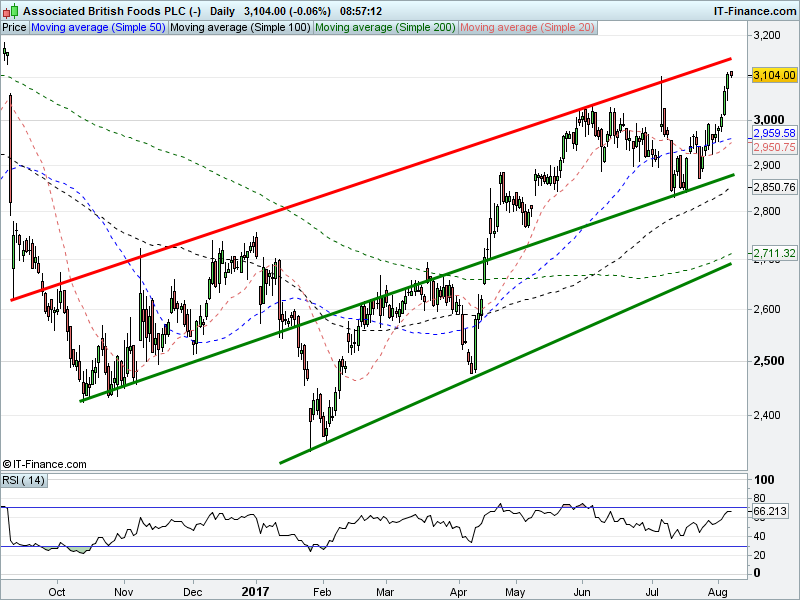The image size is (800, 600).
Task: Click the Dec label on time axis
Action: [193, 592]
